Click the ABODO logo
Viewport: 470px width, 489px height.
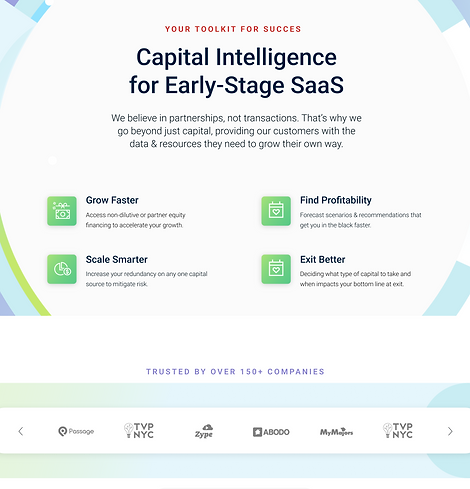tap(271, 432)
